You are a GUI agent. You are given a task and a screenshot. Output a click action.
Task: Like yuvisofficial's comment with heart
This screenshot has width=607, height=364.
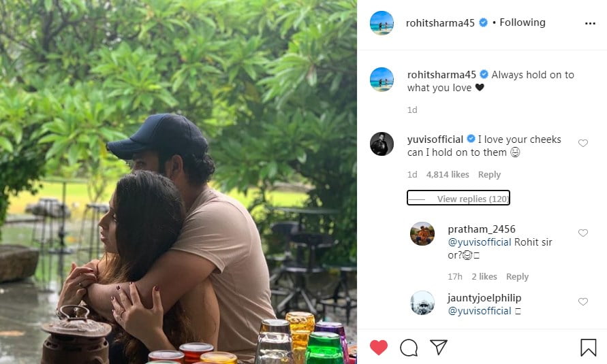tap(583, 144)
